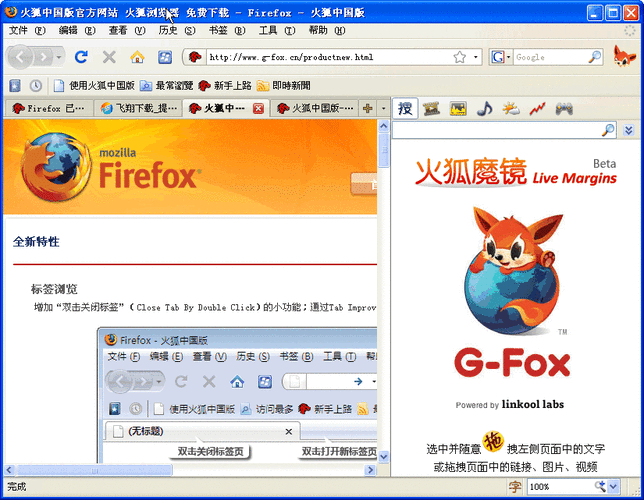Click the magnifier icon in sidebar search
This screenshot has height=500, width=644.
point(608,130)
